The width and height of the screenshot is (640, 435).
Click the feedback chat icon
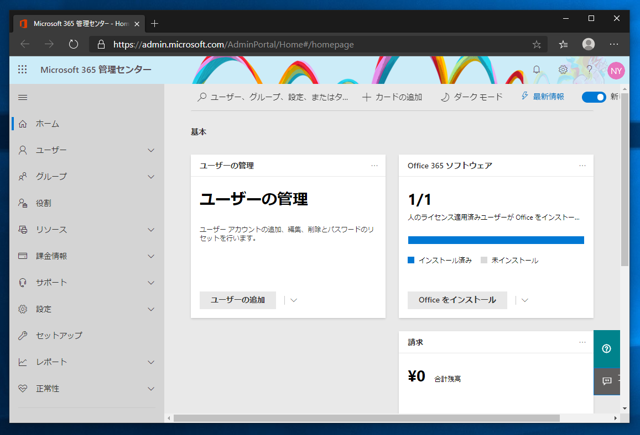pos(607,381)
